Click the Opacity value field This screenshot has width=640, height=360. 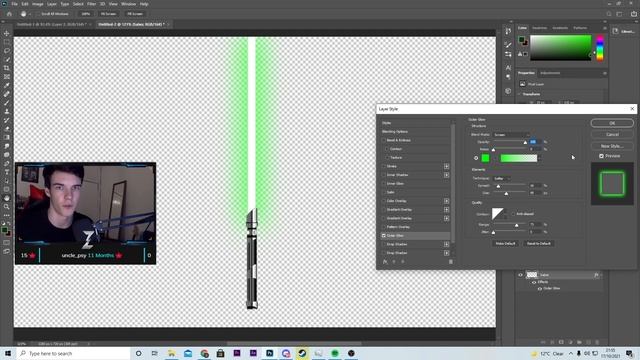(535, 142)
